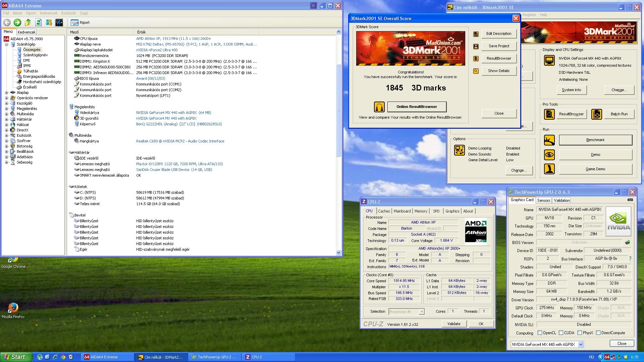Viewport: 644px width, 362px height.
Task: Open Firefox desktop shortcut
Action: [13, 308]
